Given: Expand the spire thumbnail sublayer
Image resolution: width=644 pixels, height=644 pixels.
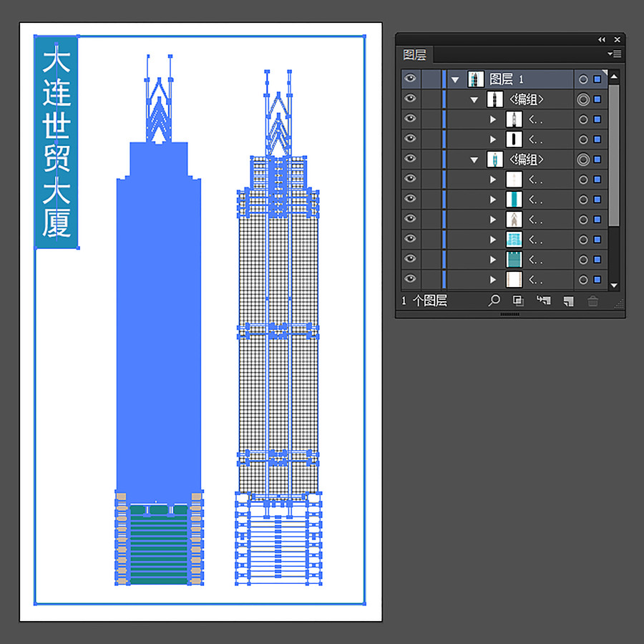Looking at the screenshot, I should 493,220.
